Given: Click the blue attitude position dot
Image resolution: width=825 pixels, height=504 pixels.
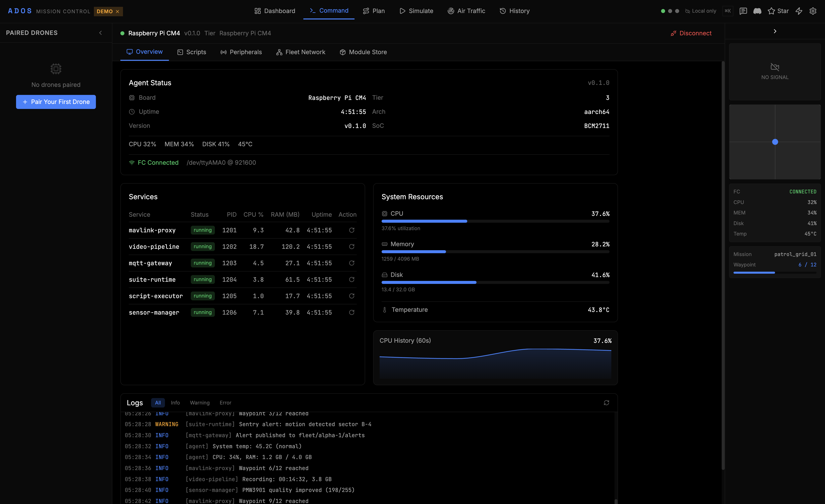Looking at the screenshot, I should [775, 142].
